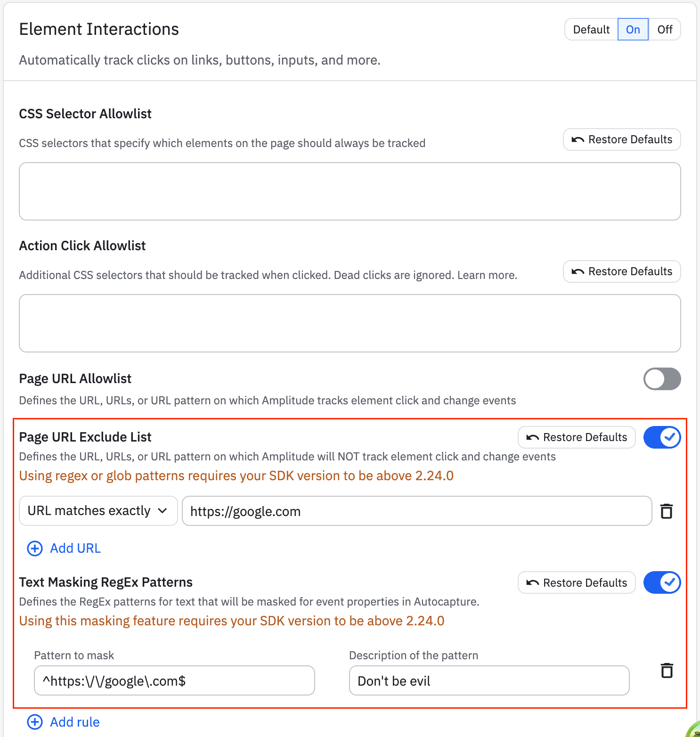Switch Element Interactions to Off

[x=665, y=30]
